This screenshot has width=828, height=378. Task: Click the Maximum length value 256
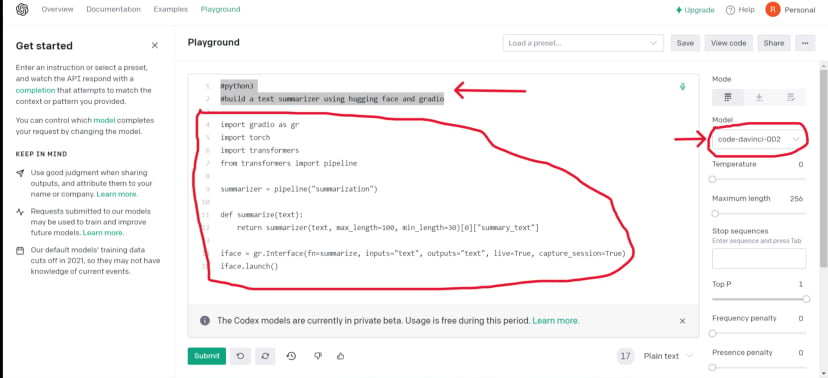tap(796, 199)
